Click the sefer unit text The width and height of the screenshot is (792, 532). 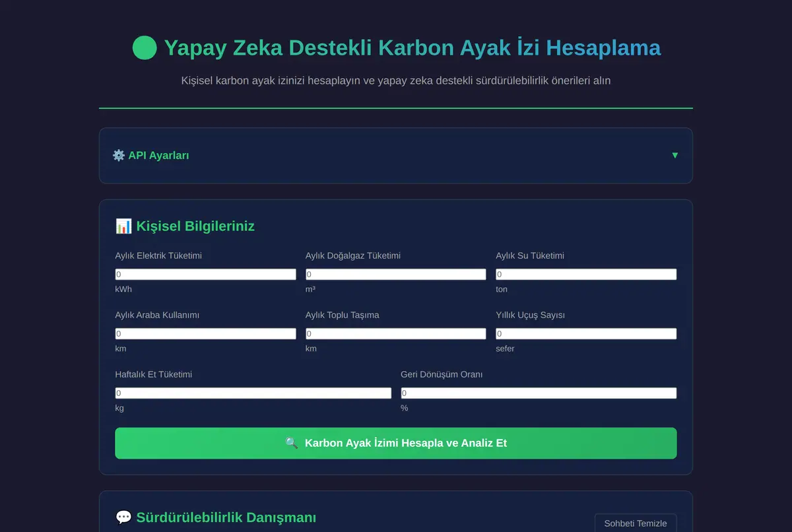point(505,349)
